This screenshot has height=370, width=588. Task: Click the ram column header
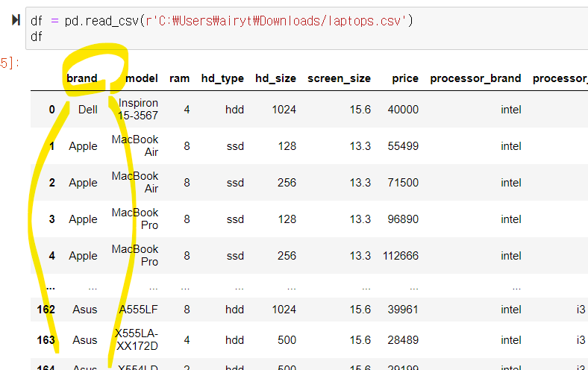(x=179, y=78)
